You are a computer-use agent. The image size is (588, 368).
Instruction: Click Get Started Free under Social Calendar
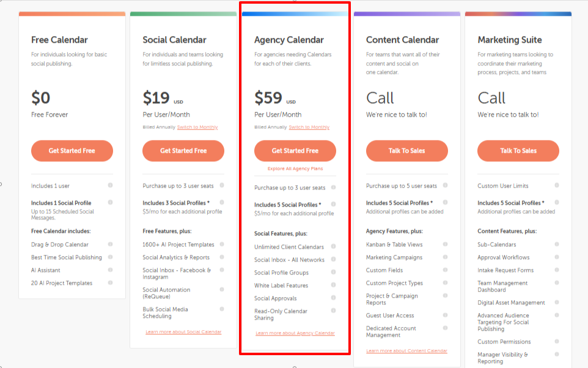[x=183, y=151]
